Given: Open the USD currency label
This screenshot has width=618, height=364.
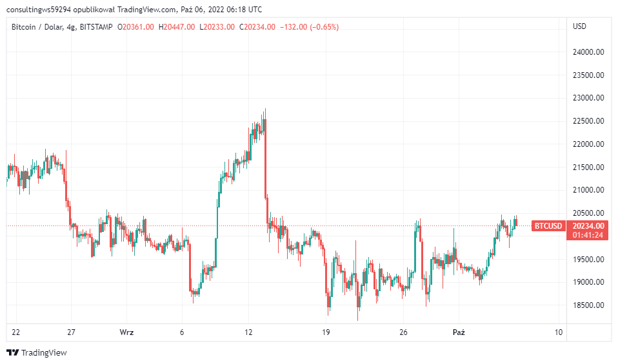Looking at the screenshot, I should coord(579,26).
